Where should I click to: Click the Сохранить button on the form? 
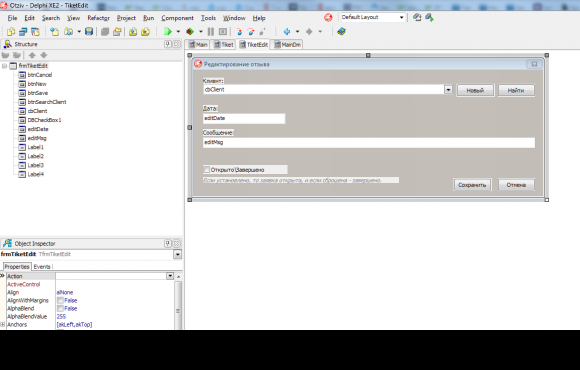point(472,185)
